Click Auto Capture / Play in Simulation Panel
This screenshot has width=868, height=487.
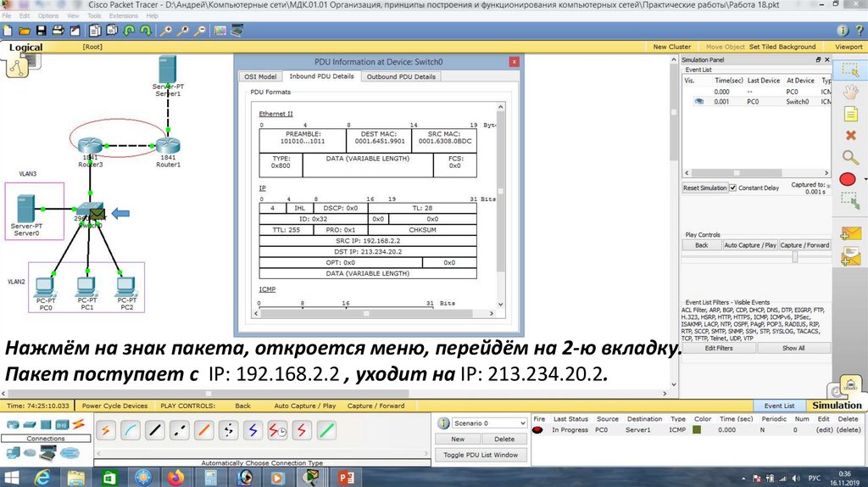[x=750, y=245]
